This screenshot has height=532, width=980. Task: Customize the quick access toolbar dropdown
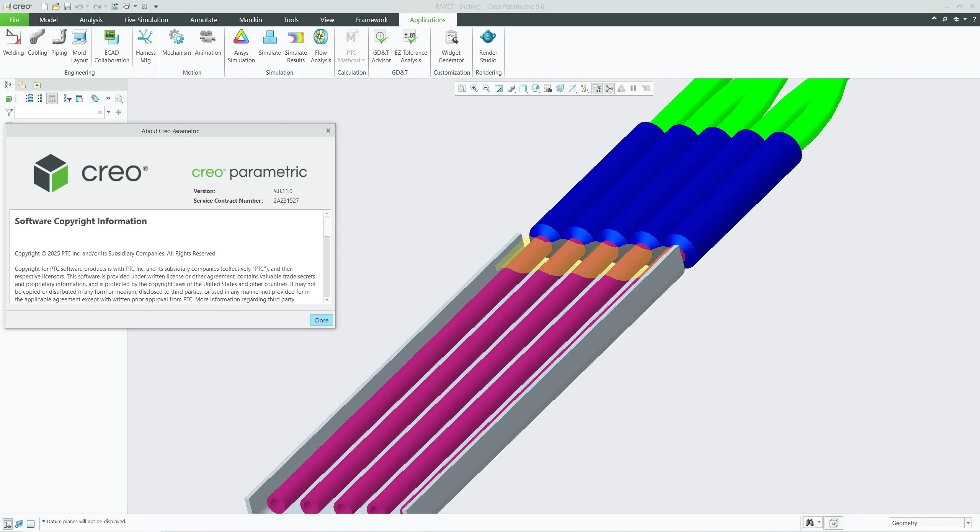[x=156, y=7]
